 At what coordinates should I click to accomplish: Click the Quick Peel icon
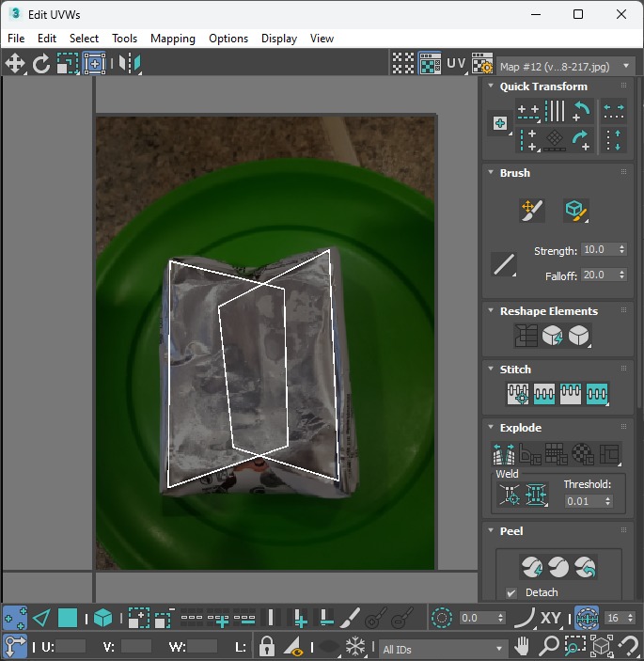(532, 567)
